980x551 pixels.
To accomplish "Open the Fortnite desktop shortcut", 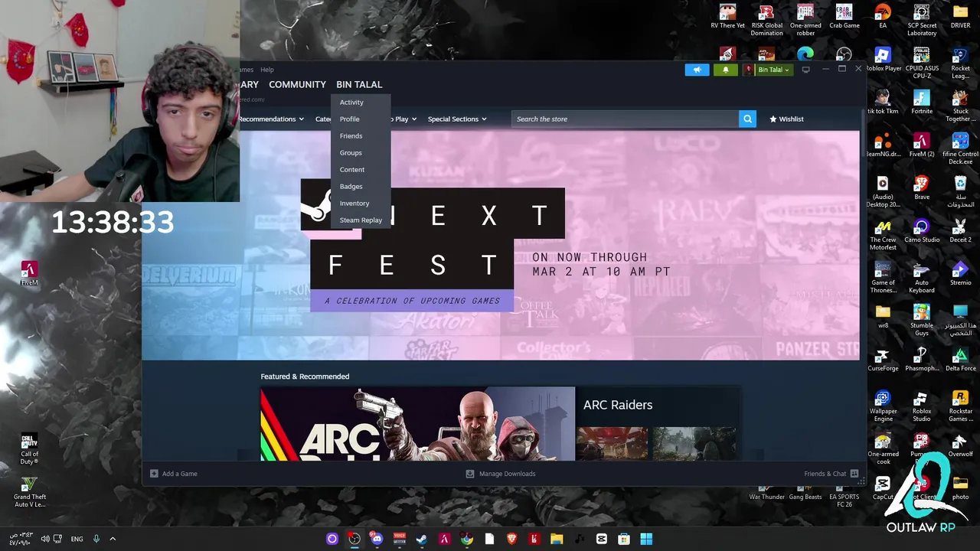I will (922, 102).
